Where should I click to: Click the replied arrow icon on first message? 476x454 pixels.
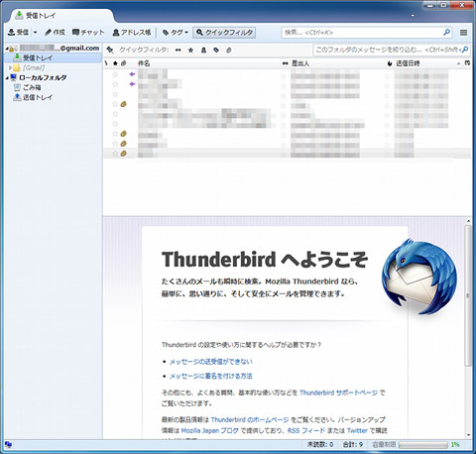pos(132,74)
